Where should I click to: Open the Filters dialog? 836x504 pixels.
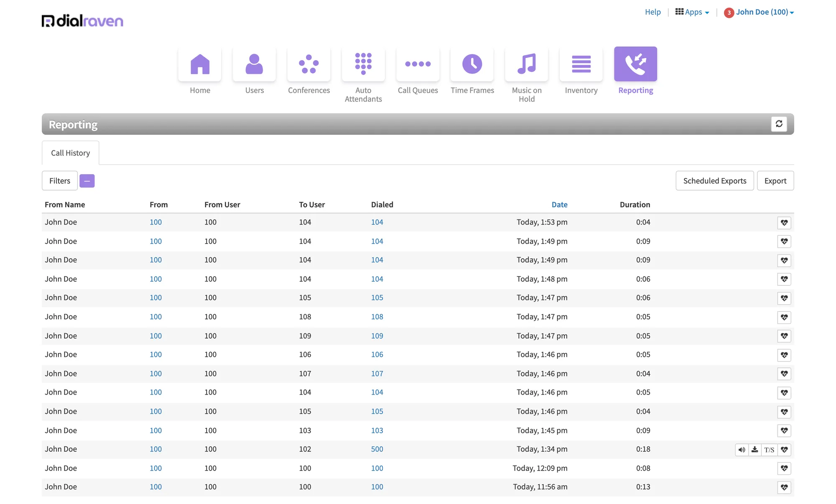pyautogui.click(x=60, y=181)
